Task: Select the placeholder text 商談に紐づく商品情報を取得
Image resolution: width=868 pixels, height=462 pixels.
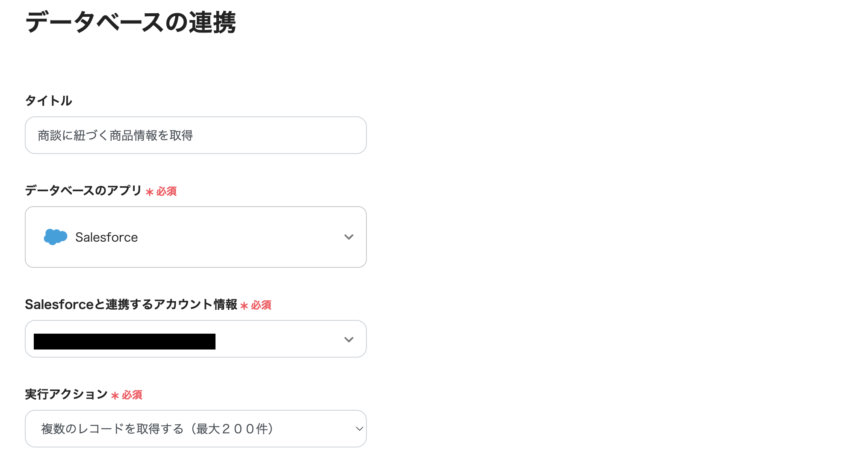Action: [x=116, y=135]
